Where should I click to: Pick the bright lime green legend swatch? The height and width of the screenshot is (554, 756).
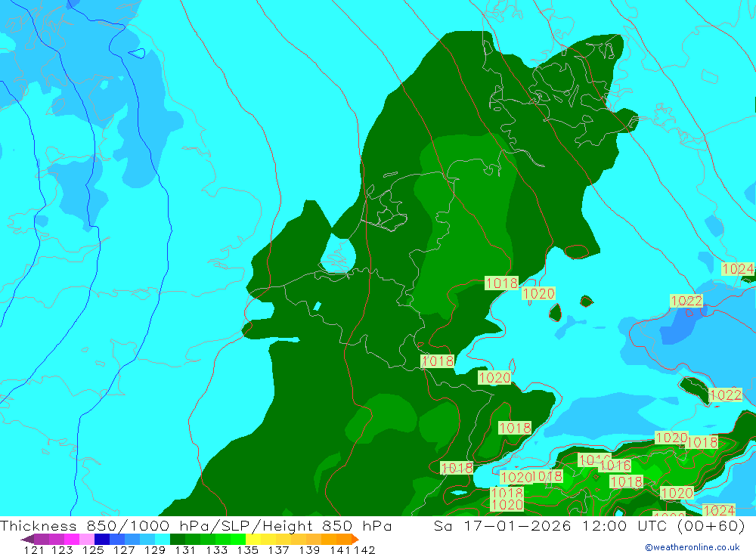point(238,539)
